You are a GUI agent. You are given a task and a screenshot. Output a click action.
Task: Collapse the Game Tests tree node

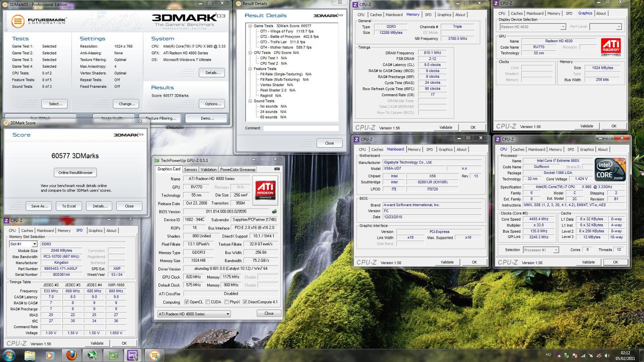click(250, 26)
